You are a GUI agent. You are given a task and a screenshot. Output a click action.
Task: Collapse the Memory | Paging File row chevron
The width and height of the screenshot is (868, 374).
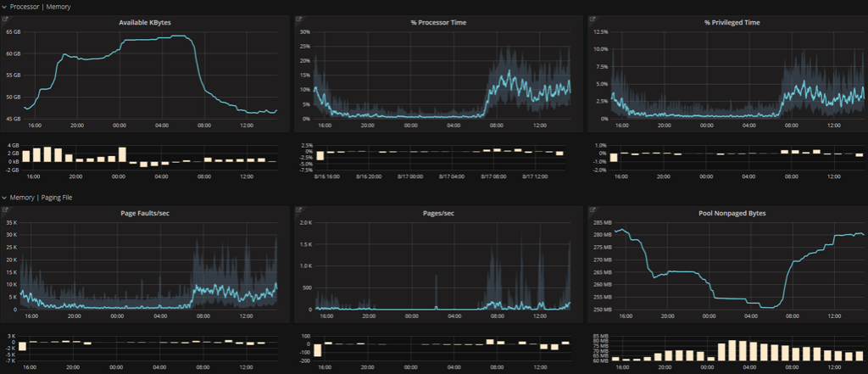point(4,197)
